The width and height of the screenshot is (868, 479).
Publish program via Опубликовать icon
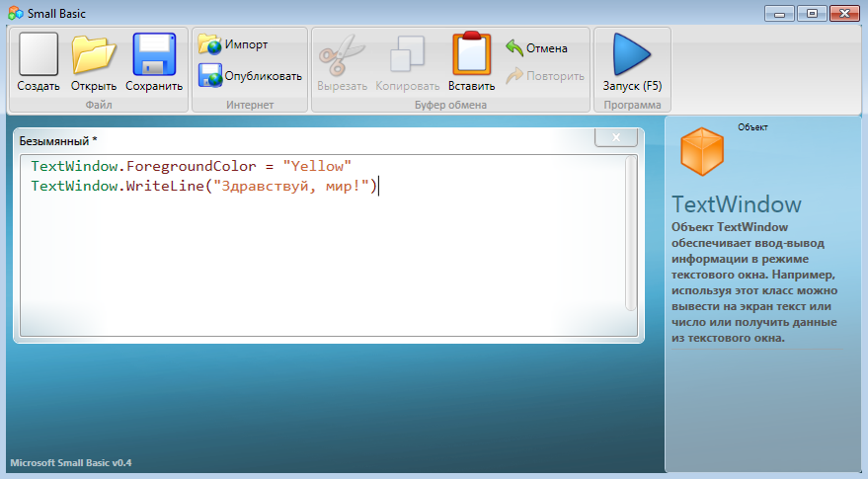(x=209, y=75)
